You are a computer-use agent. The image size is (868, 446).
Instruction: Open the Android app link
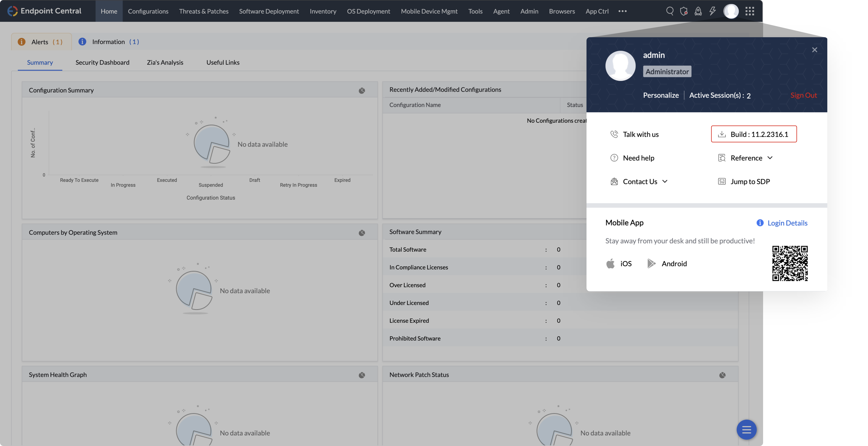(x=667, y=264)
